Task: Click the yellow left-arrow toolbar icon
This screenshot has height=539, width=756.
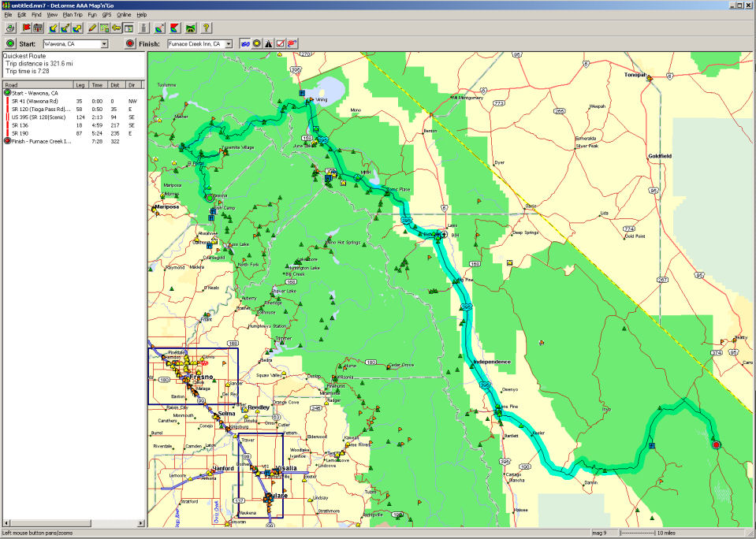Action: pyautogui.click(x=116, y=28)
